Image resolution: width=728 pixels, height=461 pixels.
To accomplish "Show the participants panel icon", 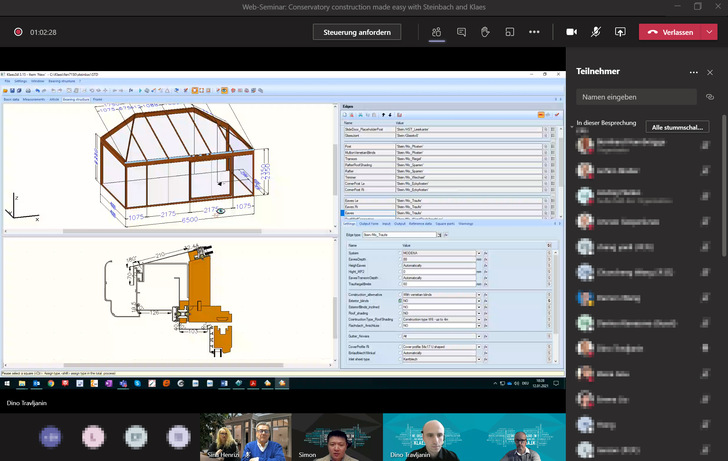I will tap(437, 32).
